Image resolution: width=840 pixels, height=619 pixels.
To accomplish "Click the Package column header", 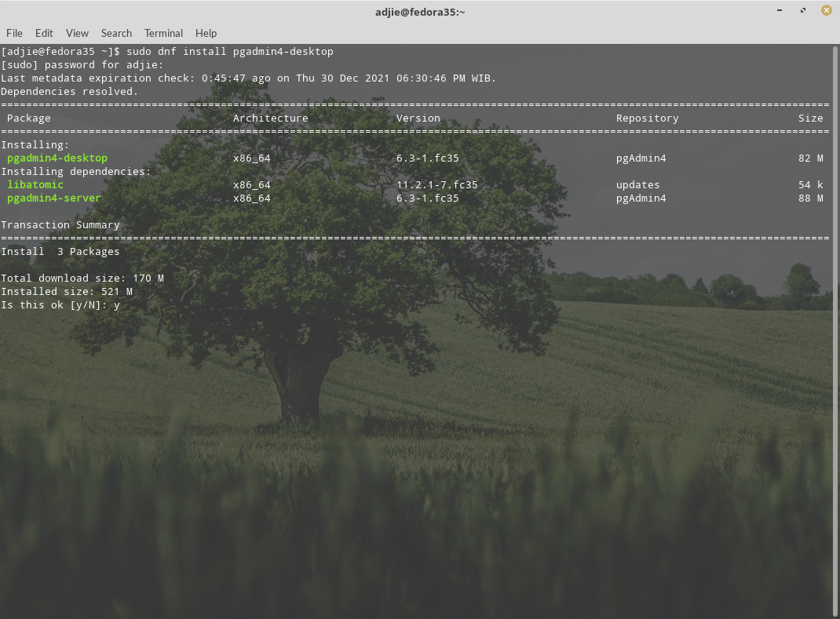I will (29, 118).
